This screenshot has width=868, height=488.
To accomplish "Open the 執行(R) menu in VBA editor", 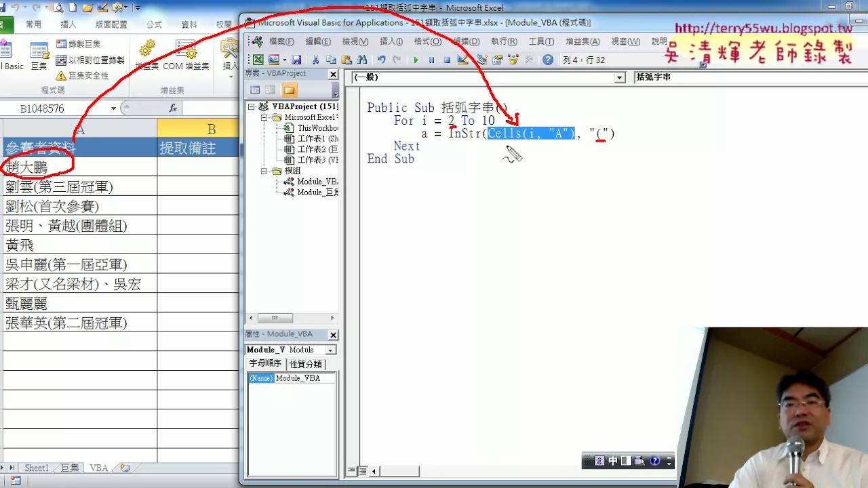I will pos(504,41).
